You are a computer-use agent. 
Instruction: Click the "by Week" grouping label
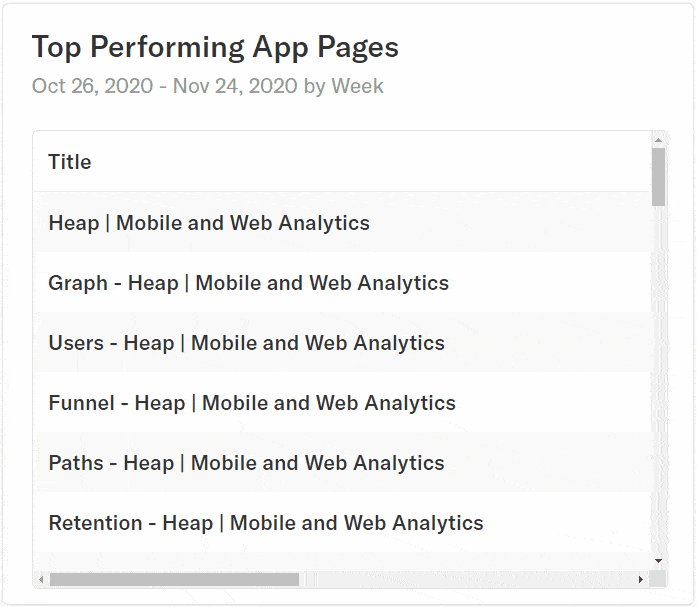coord(343,86)
